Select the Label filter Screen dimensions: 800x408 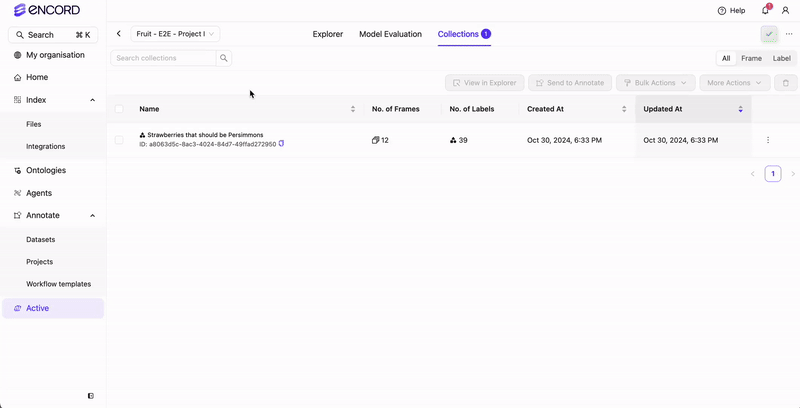[x=781, y=58]
